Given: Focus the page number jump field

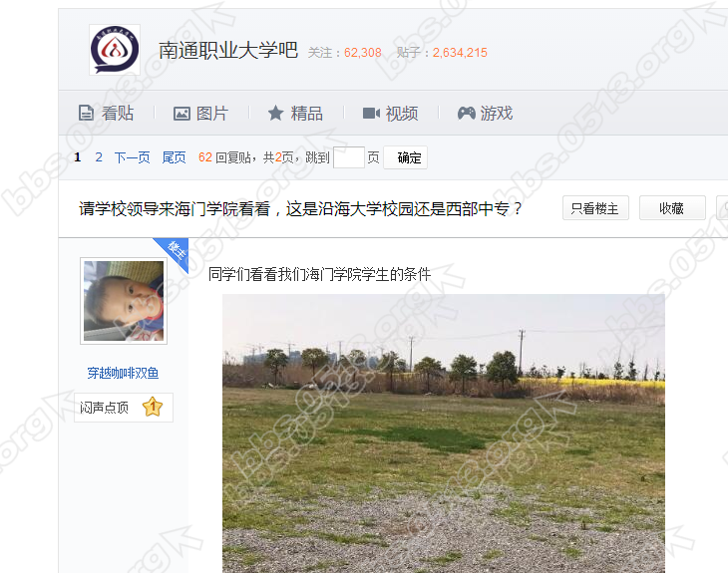Looking at the screenshot, I should (349, 157).
